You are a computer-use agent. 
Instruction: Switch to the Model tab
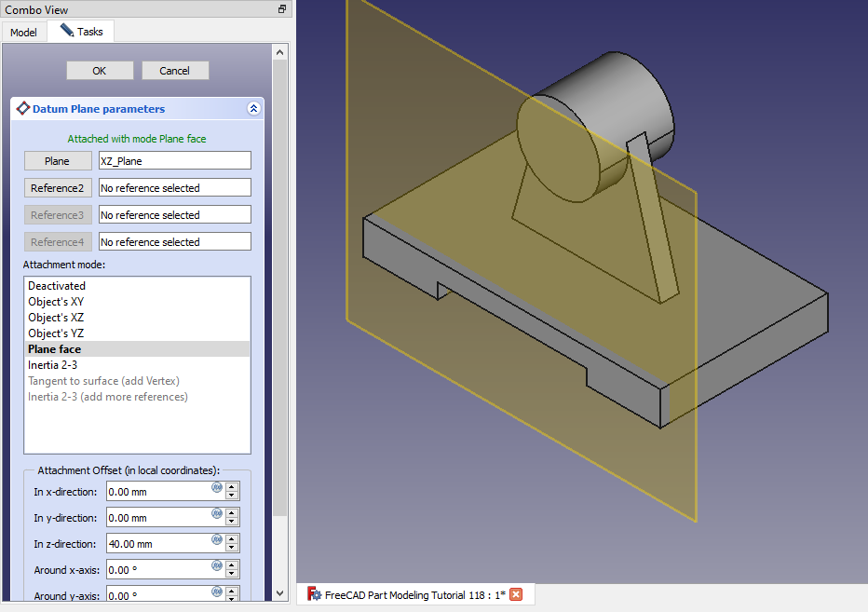(23, 33)
